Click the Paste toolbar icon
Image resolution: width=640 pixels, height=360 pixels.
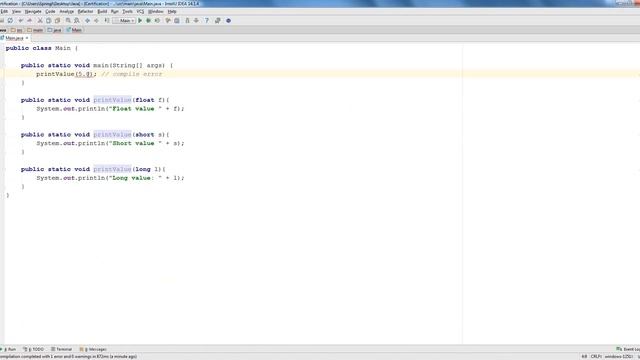coord(58,20)
